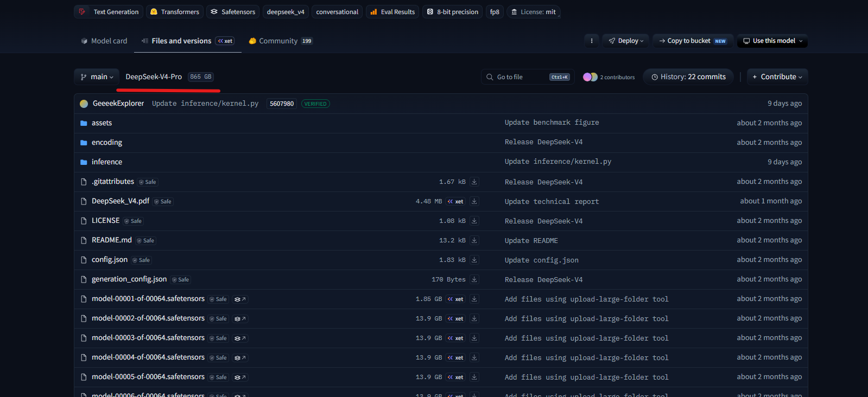Download README.md via its download icon
The width and height of the screenshot is (868, 397).
pos(474,240)
